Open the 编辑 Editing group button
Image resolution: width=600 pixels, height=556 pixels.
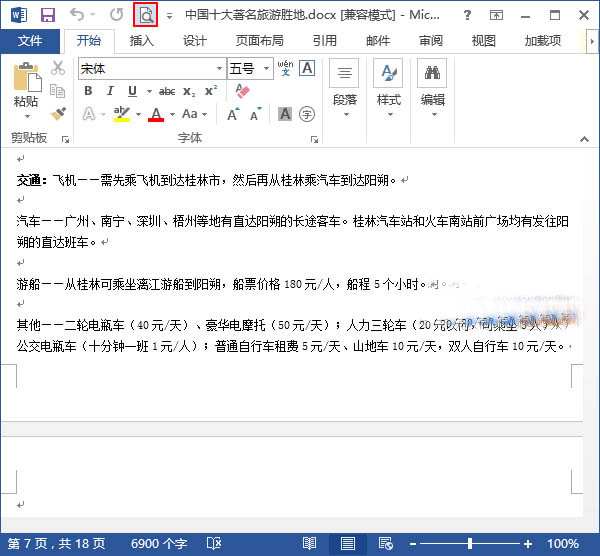(x=432, y=90)
